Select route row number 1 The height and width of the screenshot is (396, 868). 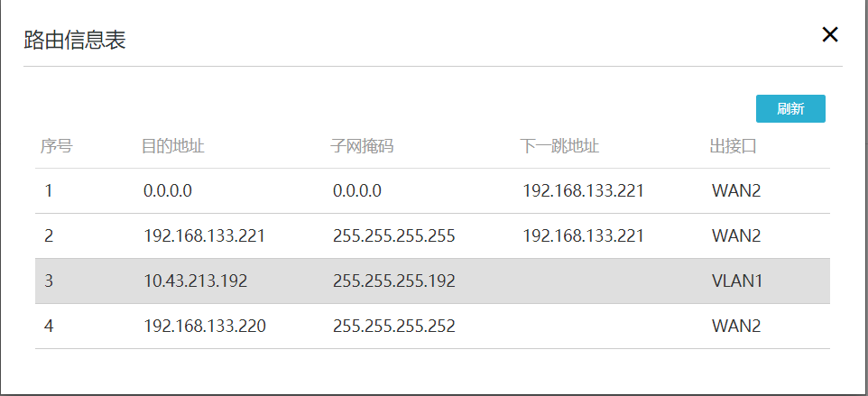49,191
